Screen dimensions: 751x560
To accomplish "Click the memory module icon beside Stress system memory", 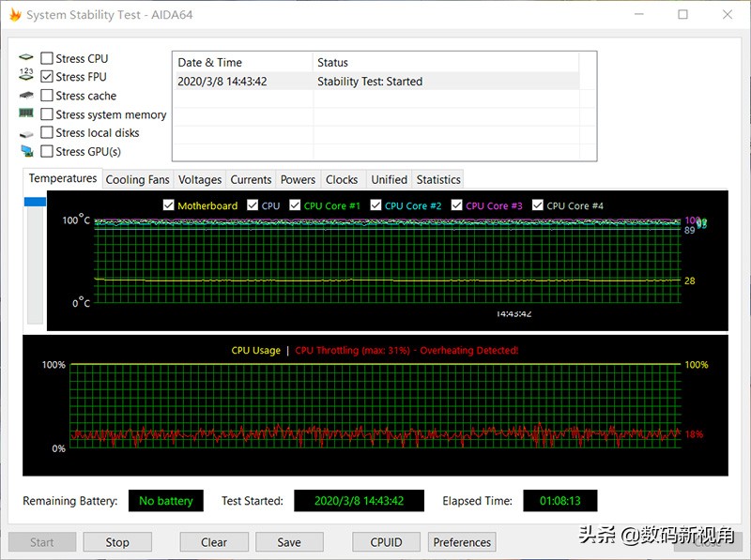I will [x=24, y=114].
